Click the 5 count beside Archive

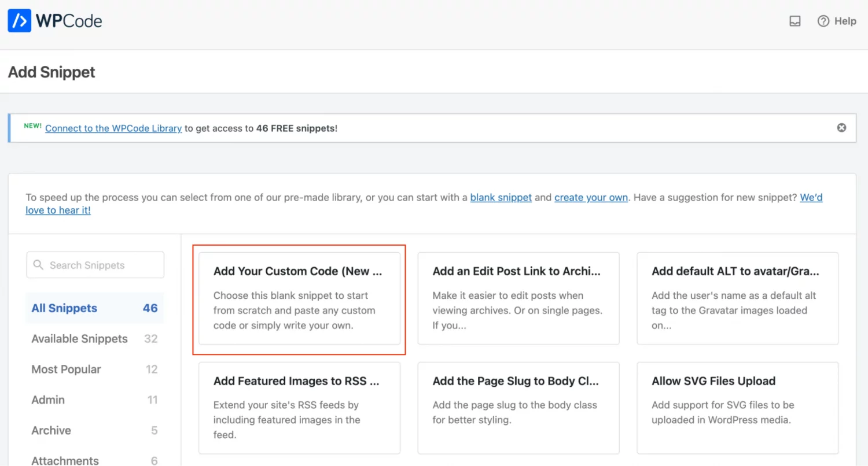pyautogui.click(x=155, y=431)
